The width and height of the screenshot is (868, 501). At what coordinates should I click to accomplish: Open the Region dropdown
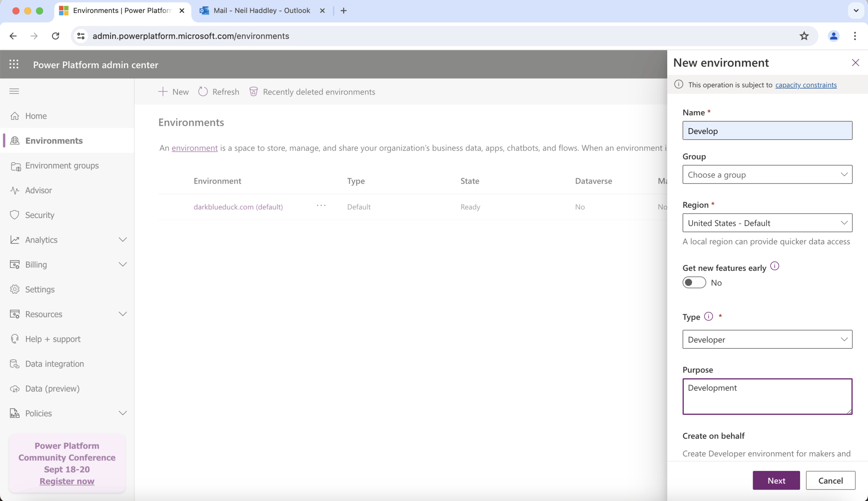[767, 223]
